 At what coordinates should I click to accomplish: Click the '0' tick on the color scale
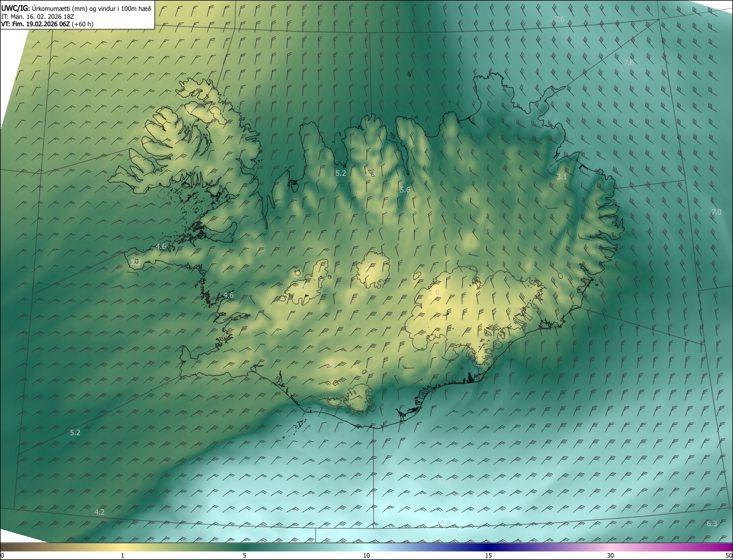point(2,555)
